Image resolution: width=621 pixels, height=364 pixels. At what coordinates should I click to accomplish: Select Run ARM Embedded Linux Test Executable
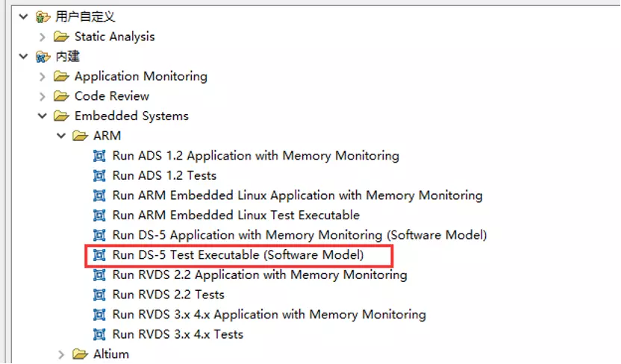click(x=236, y=216)
